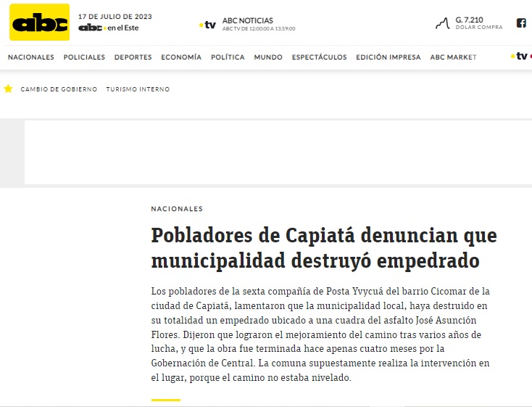Go to the Policiales section
The width and height of the screenshot is (532, 407).
coord(84,57)
